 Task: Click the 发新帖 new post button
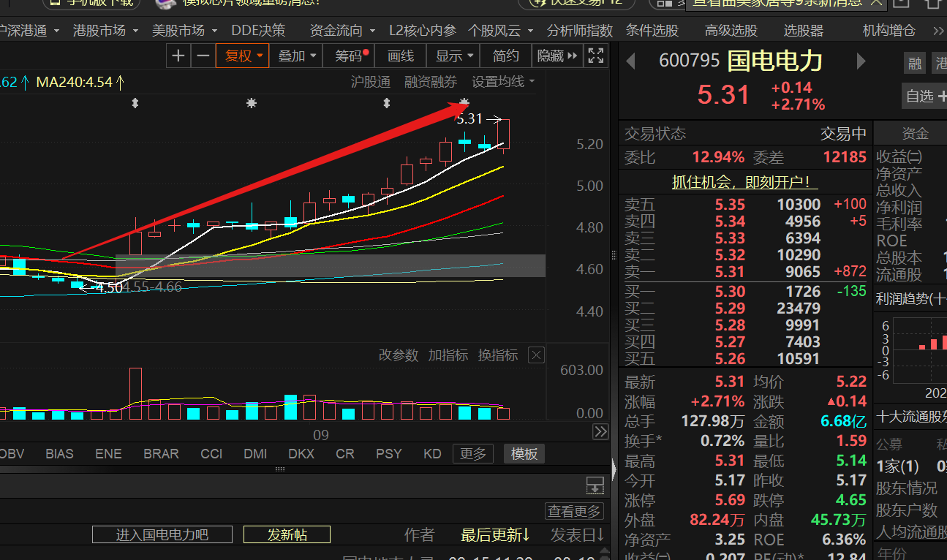coord(287,534)
